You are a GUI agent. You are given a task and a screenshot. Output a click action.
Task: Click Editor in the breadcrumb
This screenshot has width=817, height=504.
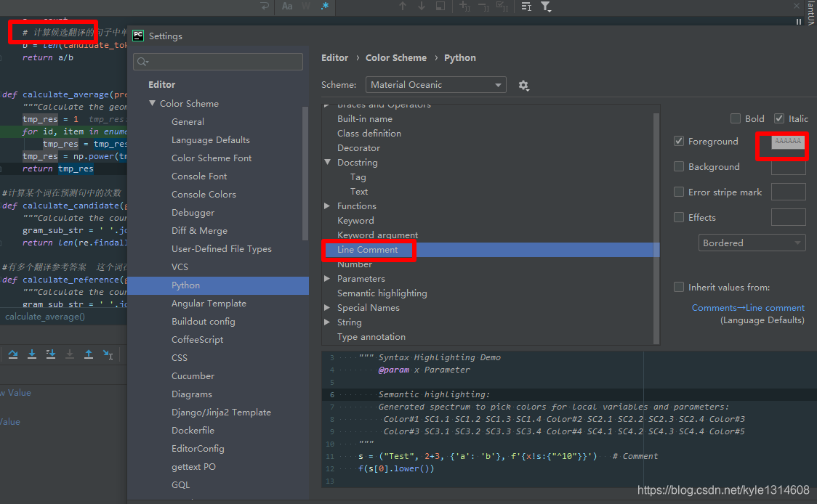[x=334, y=58]
